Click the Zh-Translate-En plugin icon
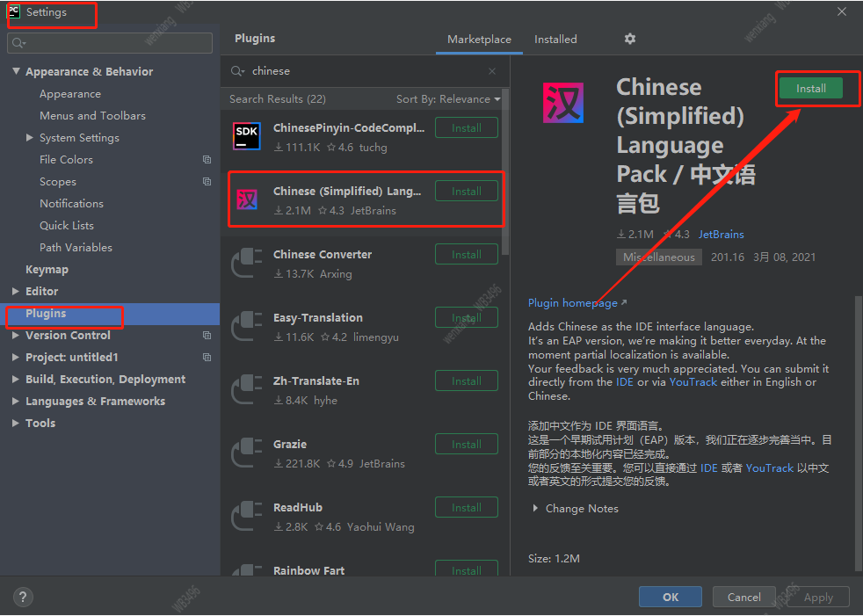The image size is (863, 616). pyautogui.click(x=247, y=390)
